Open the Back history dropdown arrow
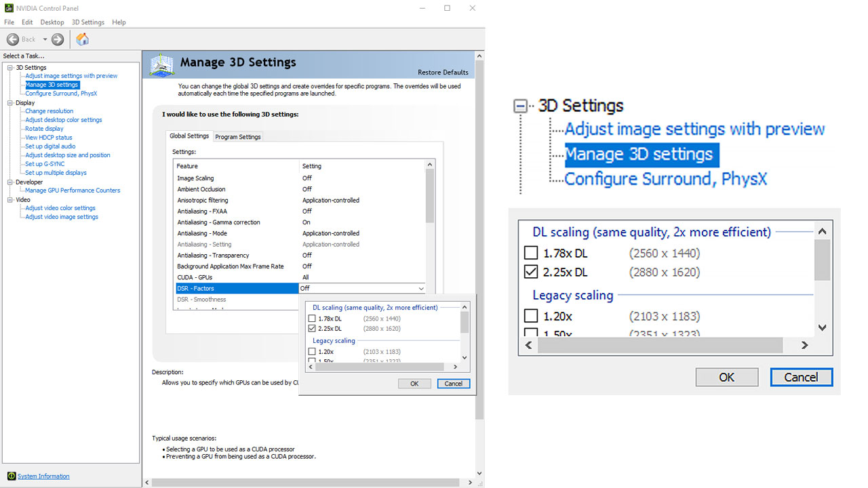Screen dimensions: 868x488 [45, 39]
